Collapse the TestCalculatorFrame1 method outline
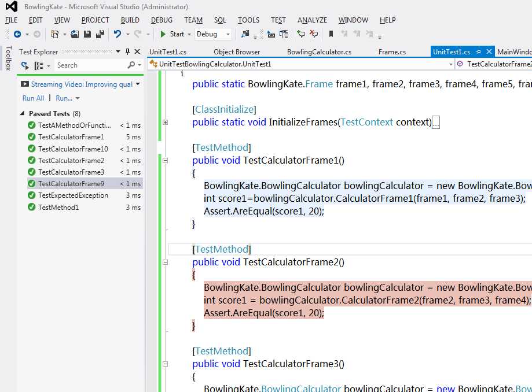Screen dimensions: 532x392 tap(165, 161)
